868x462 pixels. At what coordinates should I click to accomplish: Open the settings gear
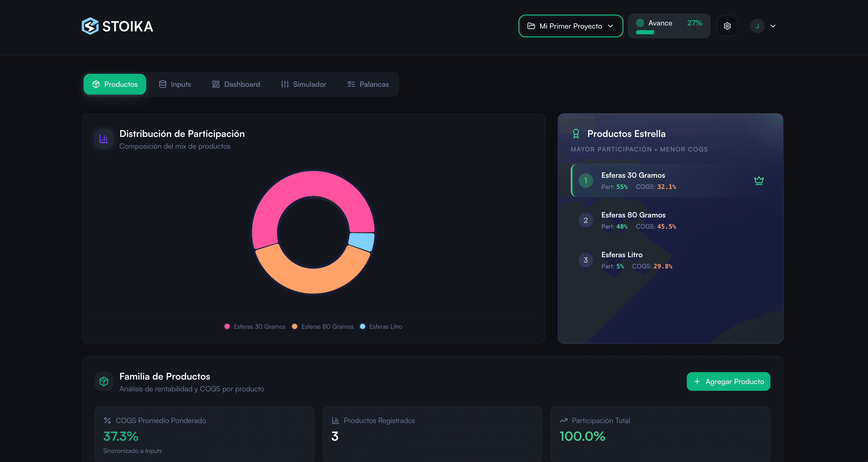[727, 26]
